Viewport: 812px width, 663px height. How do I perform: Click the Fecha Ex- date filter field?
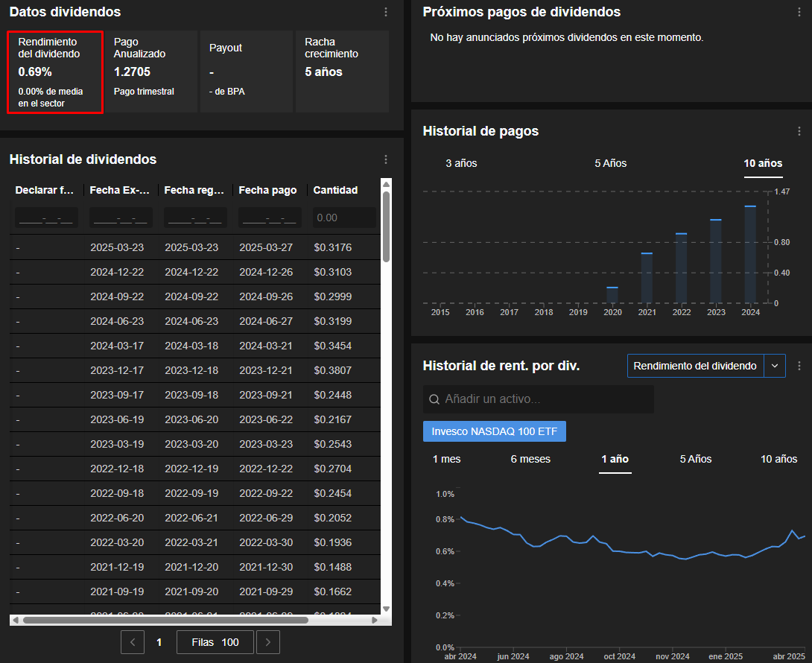coord(121,218)
